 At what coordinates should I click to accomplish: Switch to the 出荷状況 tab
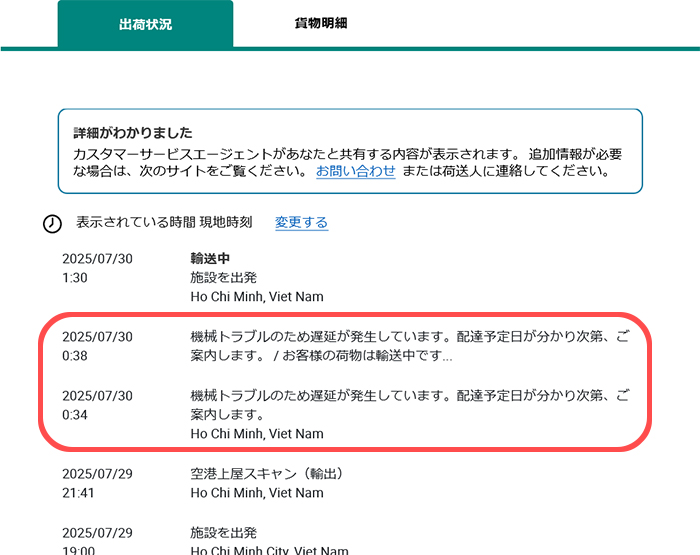pos(145,24)
